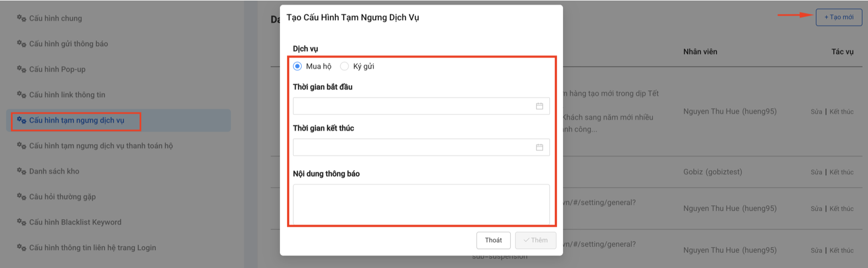Click inside Nội dung thông báo text area

pyautogui.click(x=421, y=204)
